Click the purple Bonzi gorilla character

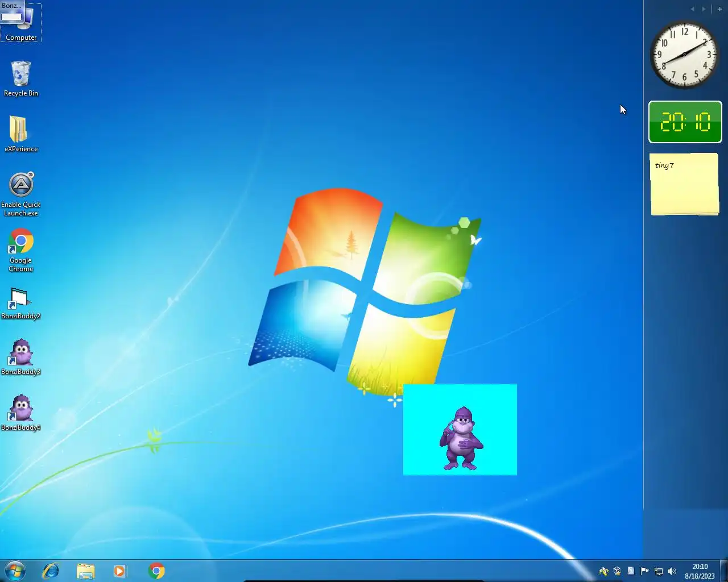(x=461, y=438)
